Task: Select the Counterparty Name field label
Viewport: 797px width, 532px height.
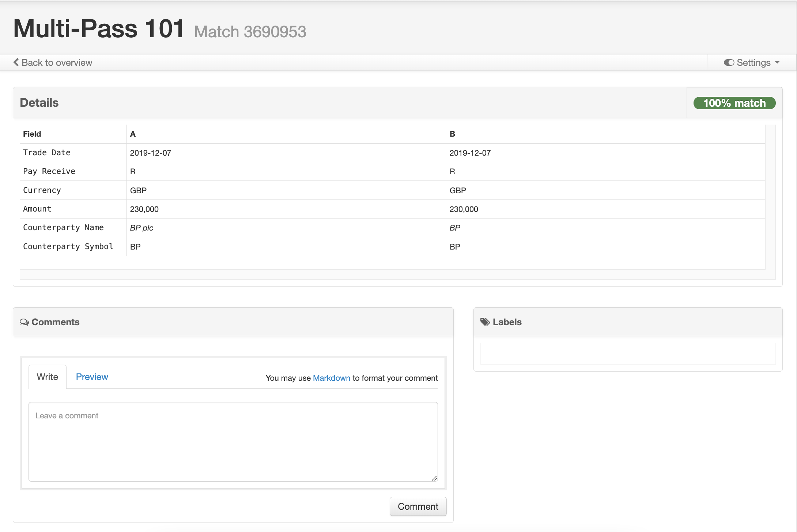Action: [63, 228]
